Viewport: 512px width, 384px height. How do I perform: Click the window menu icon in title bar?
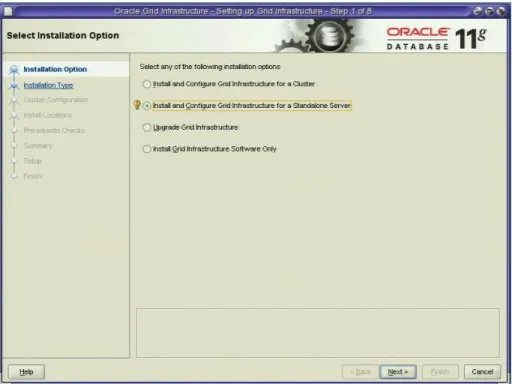8,11
